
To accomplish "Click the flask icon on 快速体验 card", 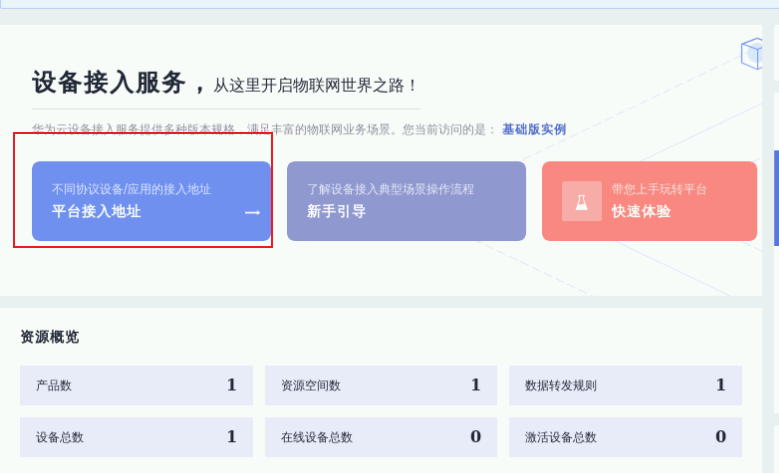I will click(x=581, y=201).
